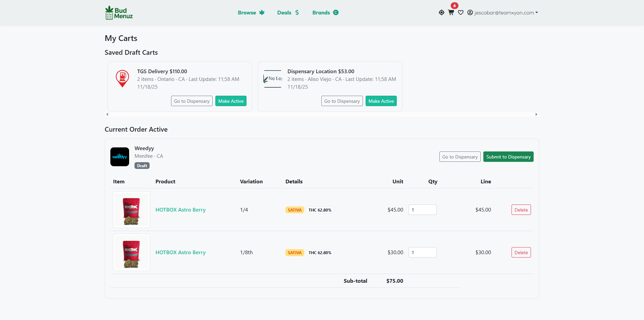Click the copyright icon next to Brands

pos(336,12)
